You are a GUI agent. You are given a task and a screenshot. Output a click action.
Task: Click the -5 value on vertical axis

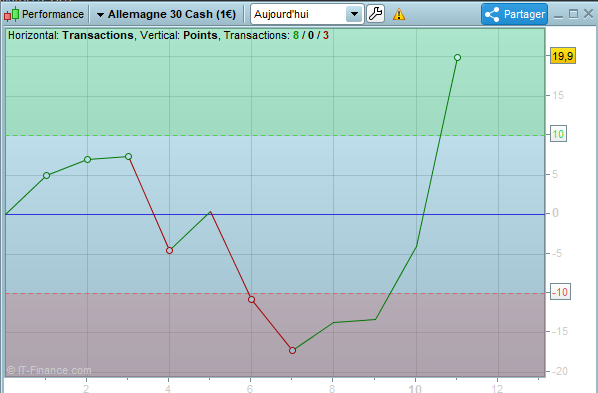pos(558,253)
